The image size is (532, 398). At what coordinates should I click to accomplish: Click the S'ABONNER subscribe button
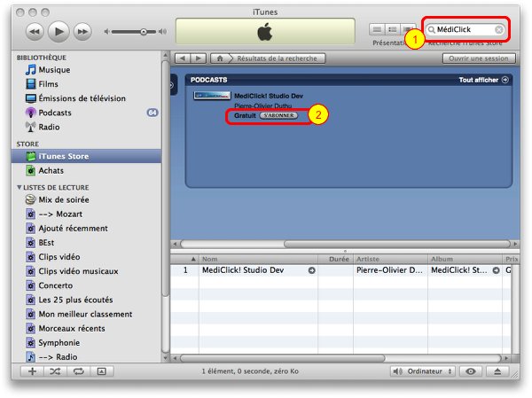(278, 116)
